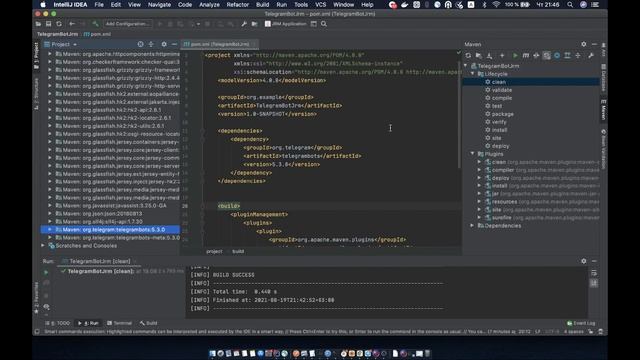Open the File menu
The width and height of the screenshot is (640, 360).
99,4
